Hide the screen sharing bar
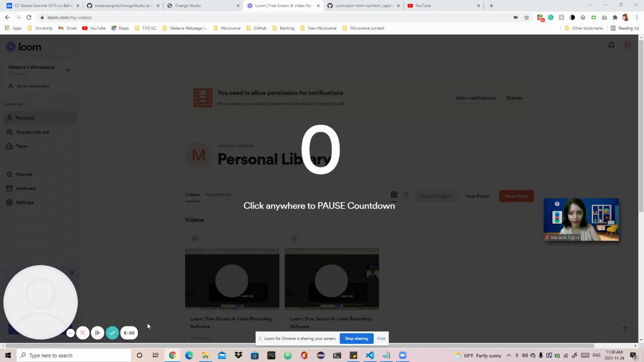Viewport: 644px width, 362px height. (381, 338)
